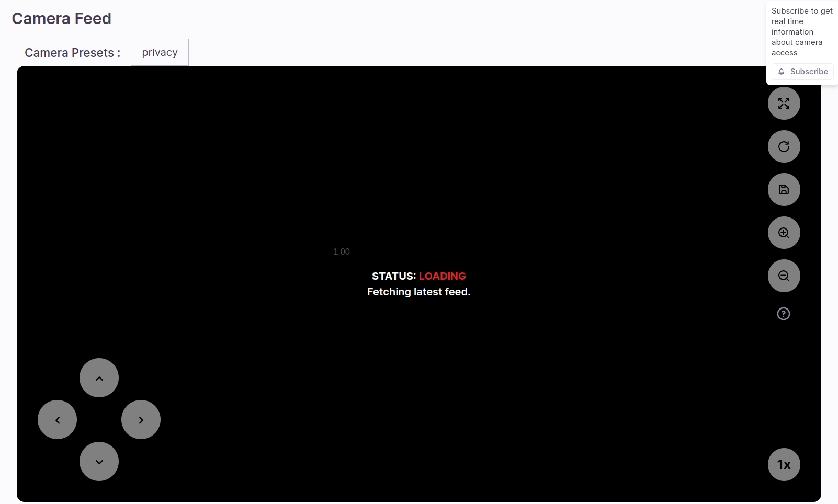Screen dimensions: 838x504
Task: Click the Subscribe button
Action: tap(802, 72)
